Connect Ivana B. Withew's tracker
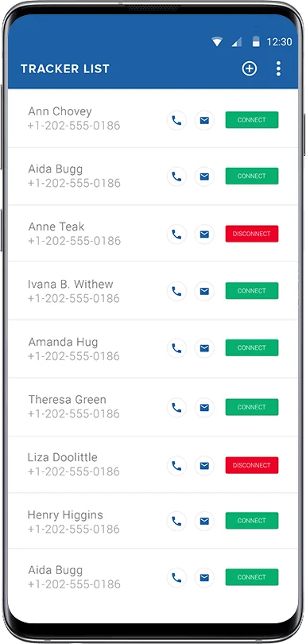 252,291
